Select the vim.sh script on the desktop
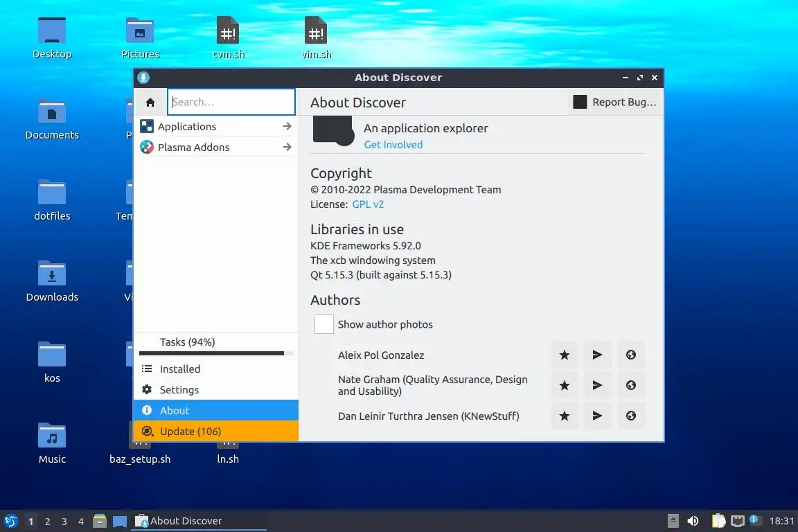The image size is (798, 532). pyautogui.click(x=316, y=37)
